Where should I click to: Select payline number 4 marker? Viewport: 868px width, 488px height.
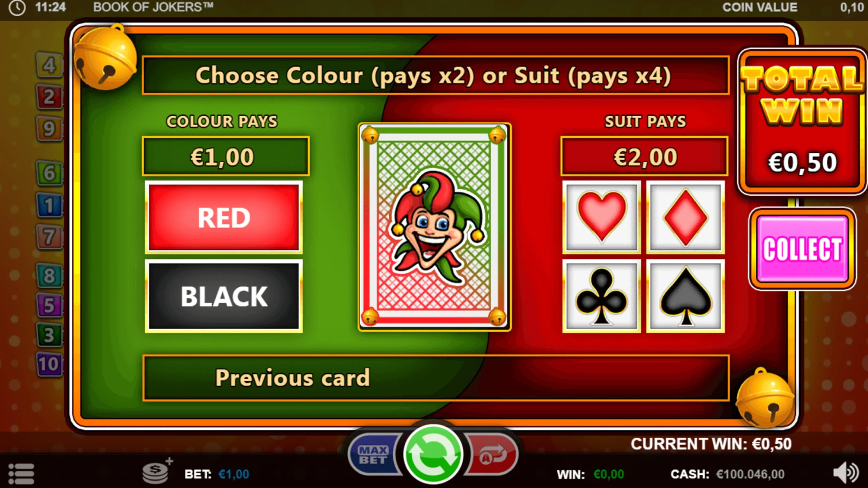click(x=49, y=65)
